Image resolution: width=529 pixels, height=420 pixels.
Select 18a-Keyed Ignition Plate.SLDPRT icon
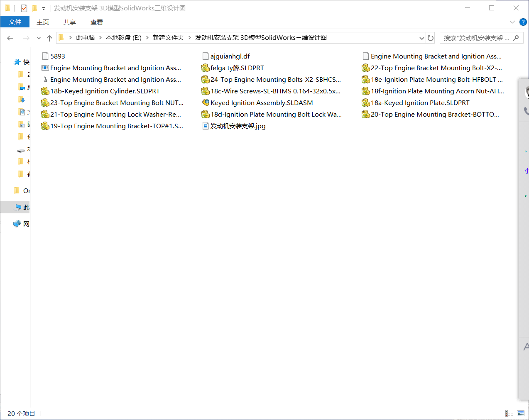(x=365, y=103)
